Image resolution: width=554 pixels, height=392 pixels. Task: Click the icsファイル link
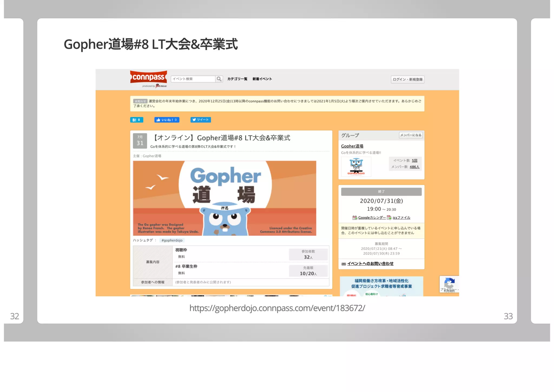pyautogui.click(x=401, y=218)
